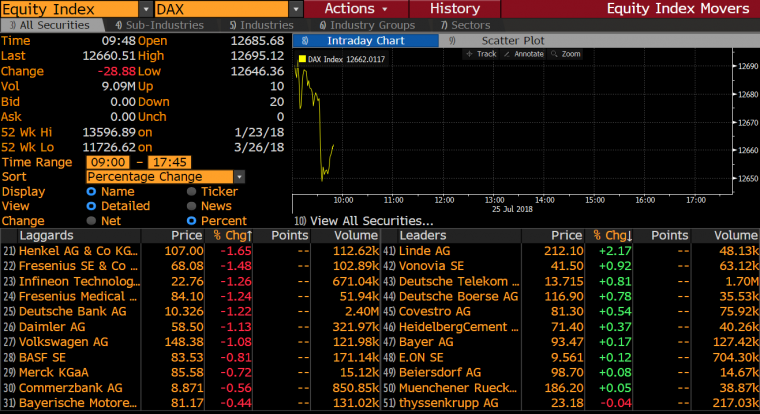Open the Equity Index dropdown arrow
Viewport: 760px width, 414px height.
pyautogui.click(x=144, y=9)
